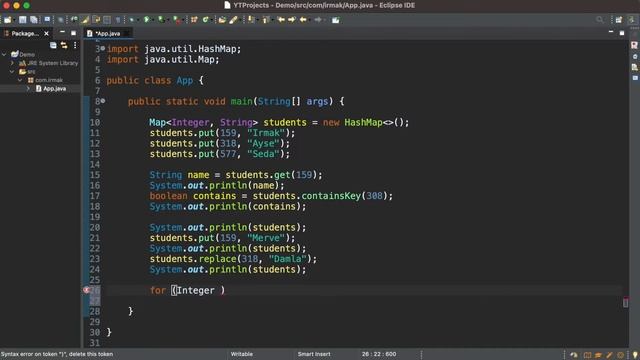Open the Package Explorer view menu (three dots)
Image resolution: width=640 pixels, height=360 pixels.
tap(75, 45)
